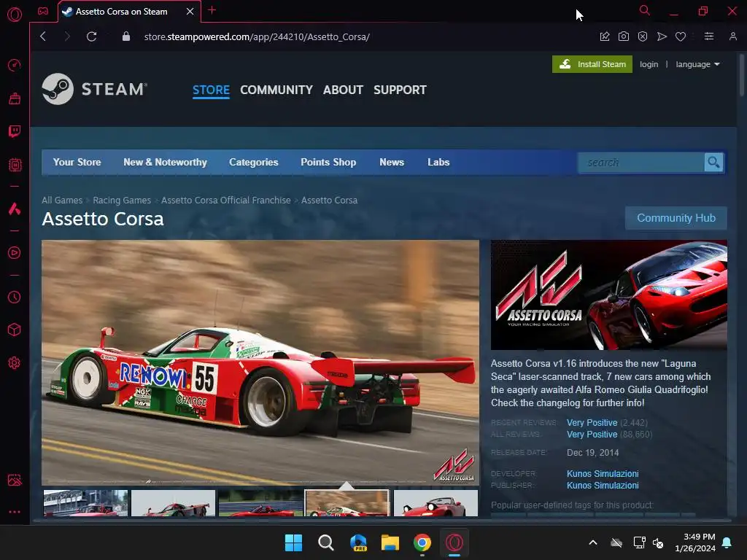The height and width of the screenshot is (560, 747).
Task: Expand Windows system tray hidden icons chevron
Action: 593,542
